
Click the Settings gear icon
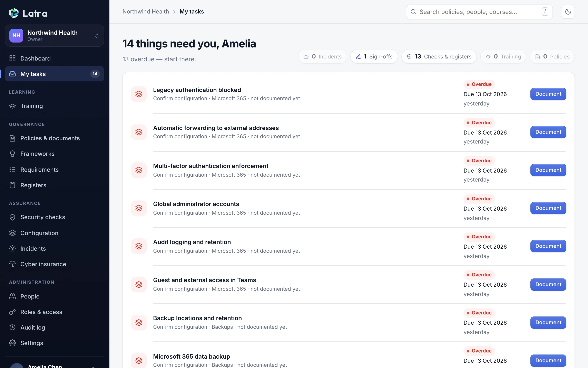coord(12,343)
